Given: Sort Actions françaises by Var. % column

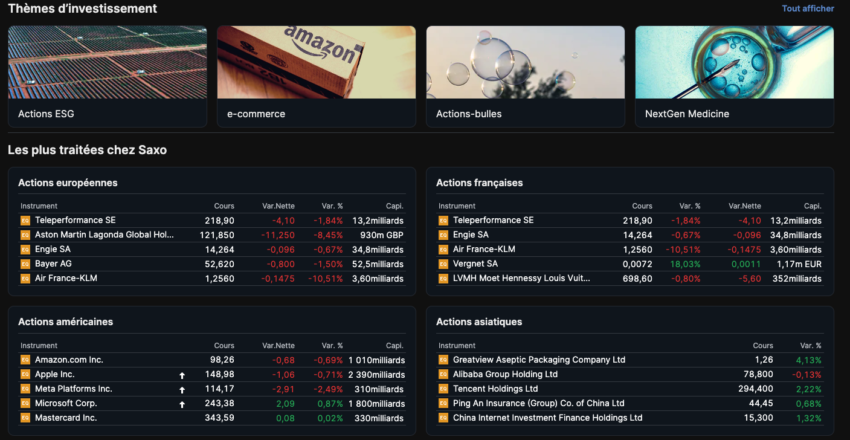Looking at the screenshot, I should point(690,206).
